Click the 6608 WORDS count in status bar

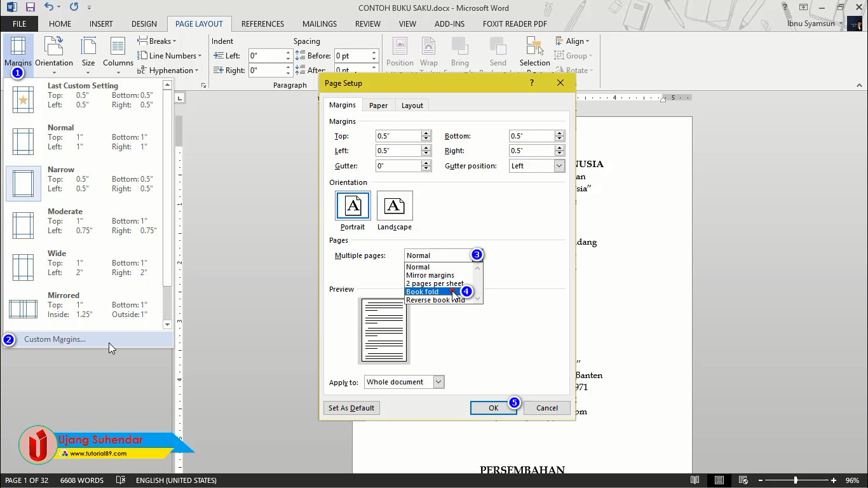pos(82,480)
